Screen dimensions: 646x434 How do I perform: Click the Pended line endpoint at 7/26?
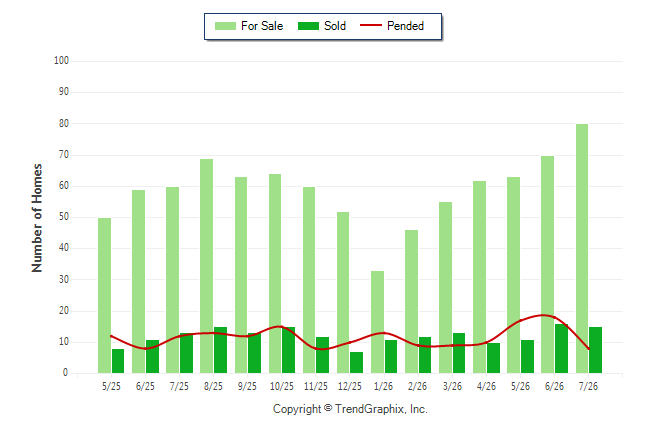click(588, 349)
